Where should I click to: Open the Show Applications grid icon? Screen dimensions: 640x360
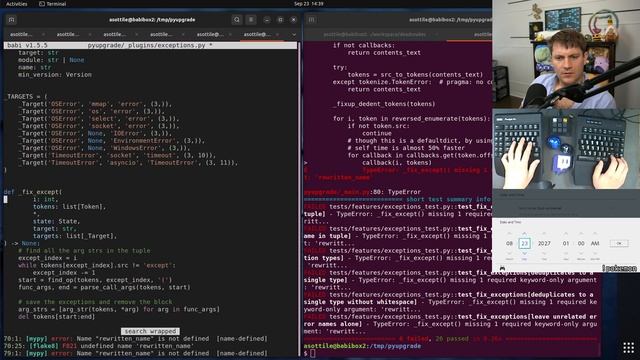click(x=629, y=348)
